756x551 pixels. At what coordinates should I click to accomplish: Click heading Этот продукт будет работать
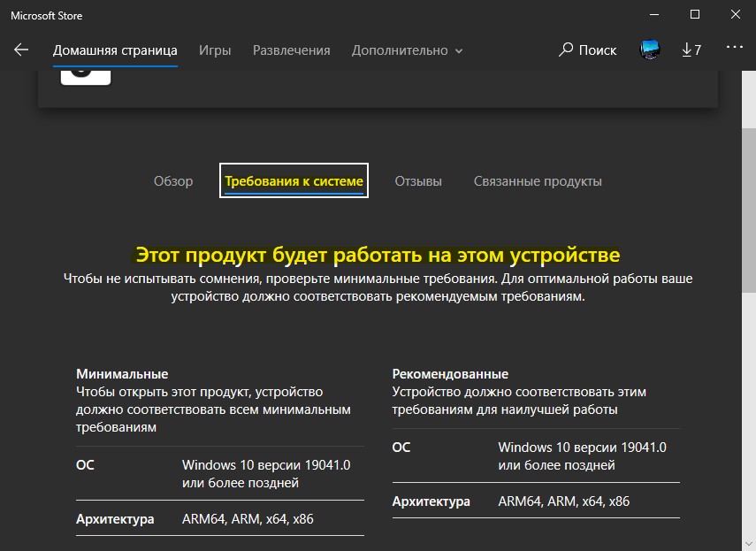[378, 255]
